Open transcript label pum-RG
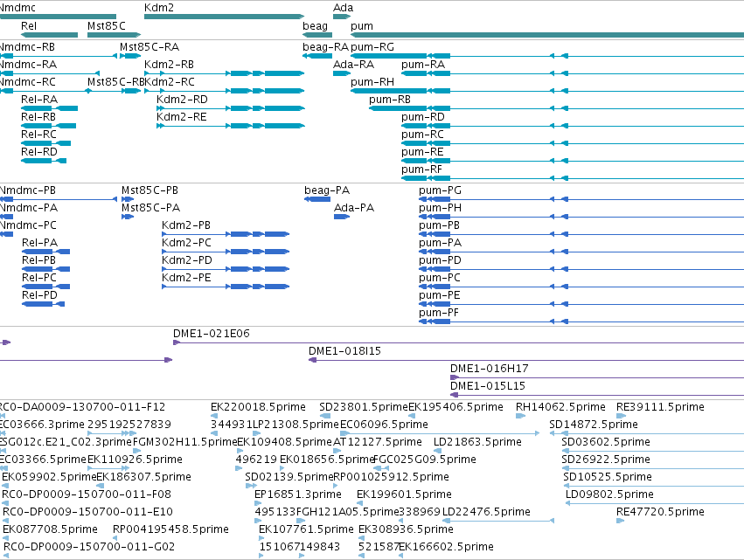744x560 pixels. [x=372, y=47]
